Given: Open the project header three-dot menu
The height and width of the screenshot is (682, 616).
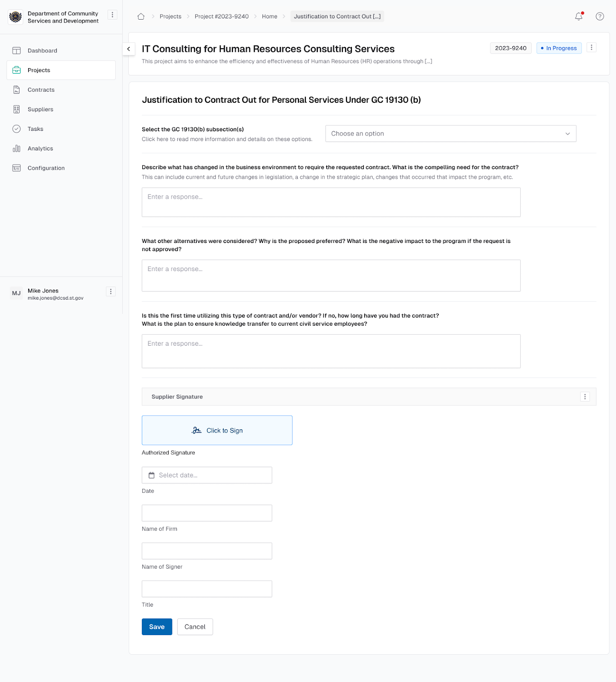Looking at the screenshot, I should [x=591, y=48].
